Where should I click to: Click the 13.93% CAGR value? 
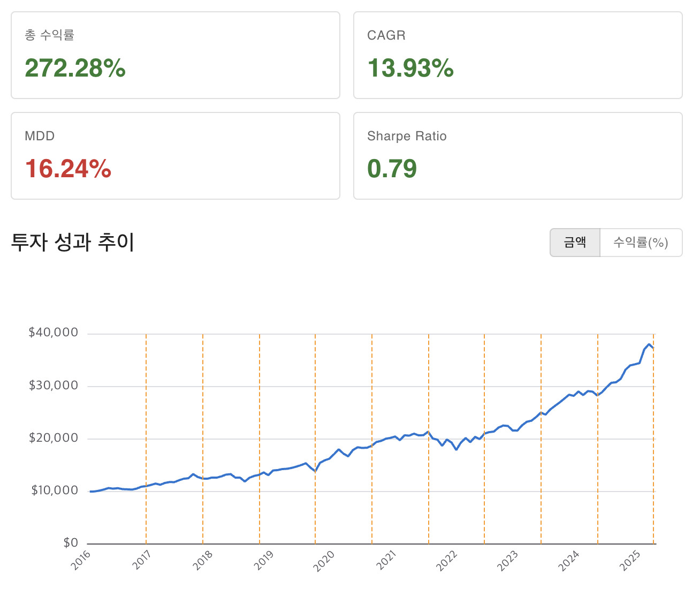[410, 68]
